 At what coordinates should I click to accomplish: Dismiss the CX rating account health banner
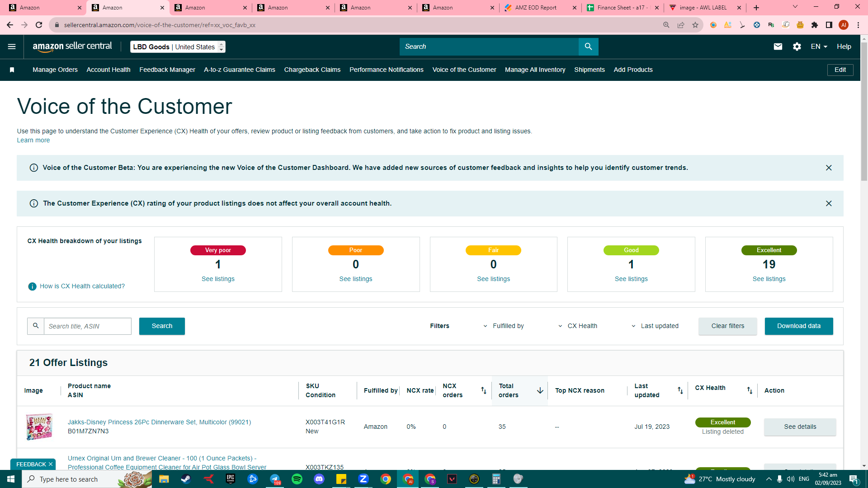(829, 203)
